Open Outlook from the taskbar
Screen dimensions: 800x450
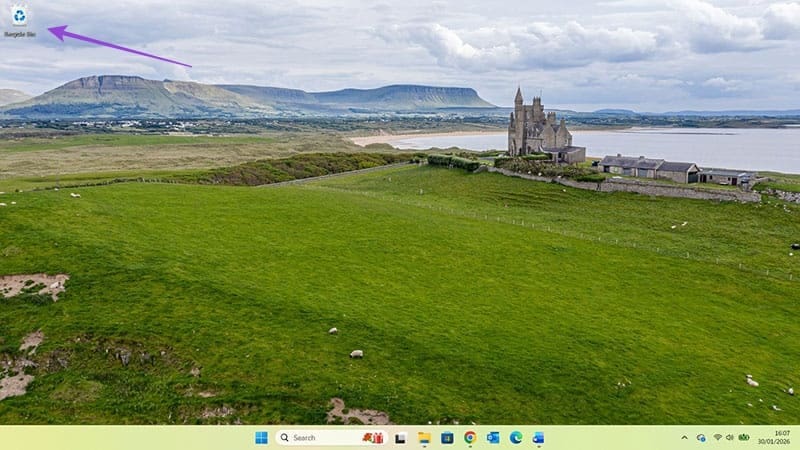pos(493,438)
